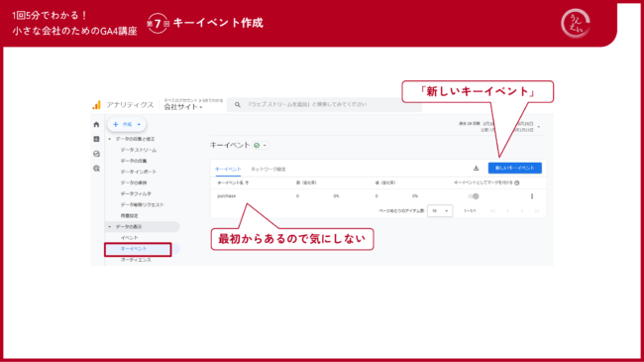Open データストリーム in the sidebar
The image size is (644, 362).
click(139, 150)
